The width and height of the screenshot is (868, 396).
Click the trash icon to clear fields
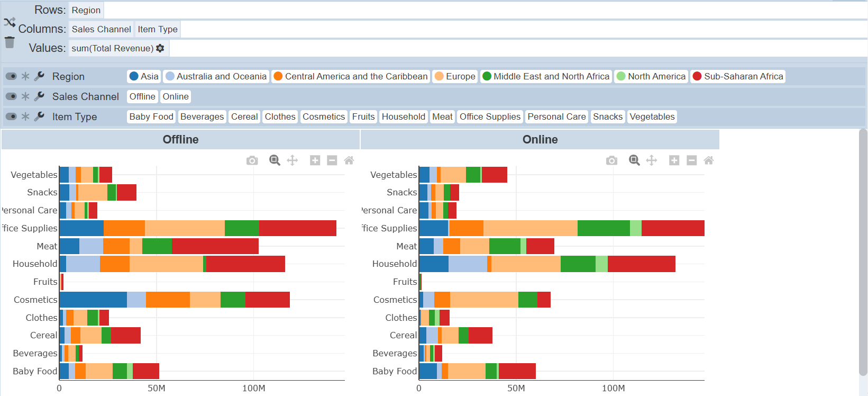point(10,42)
